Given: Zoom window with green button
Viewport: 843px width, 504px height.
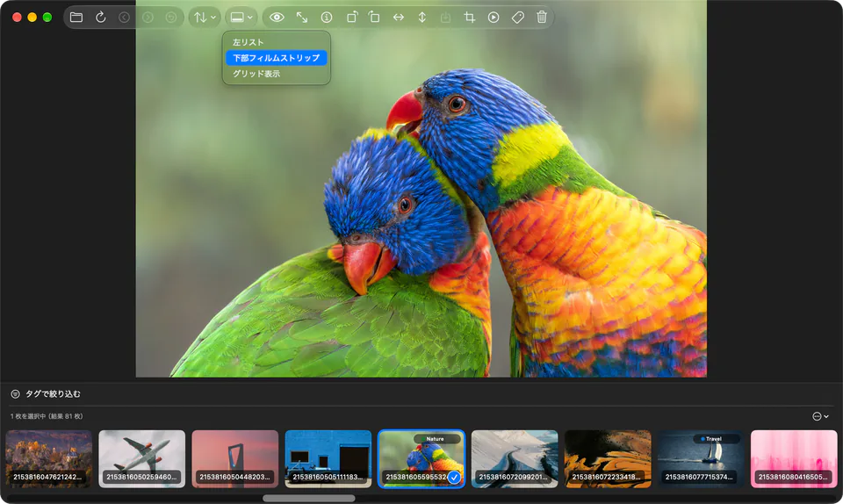Looking at the screenshot, I should click(x=47, y=18).
